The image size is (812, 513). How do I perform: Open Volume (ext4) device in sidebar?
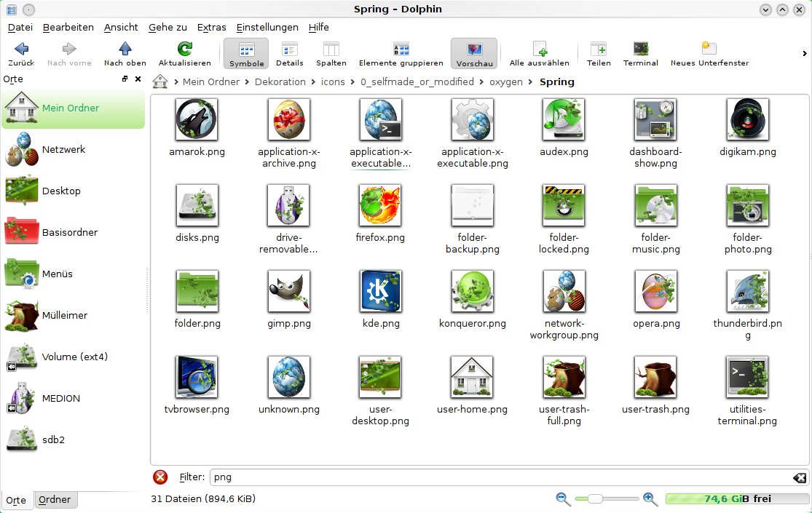[x=73, y=357]
